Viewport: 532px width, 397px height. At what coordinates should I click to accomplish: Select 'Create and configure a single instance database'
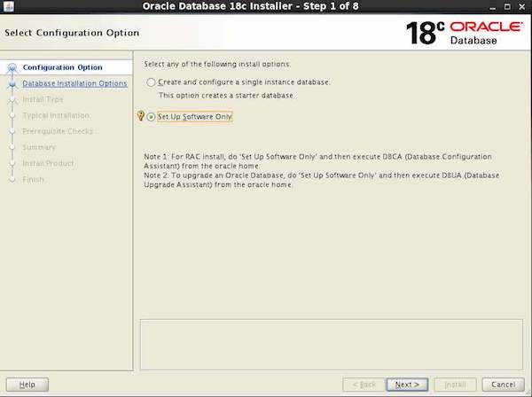coord(151,82)
